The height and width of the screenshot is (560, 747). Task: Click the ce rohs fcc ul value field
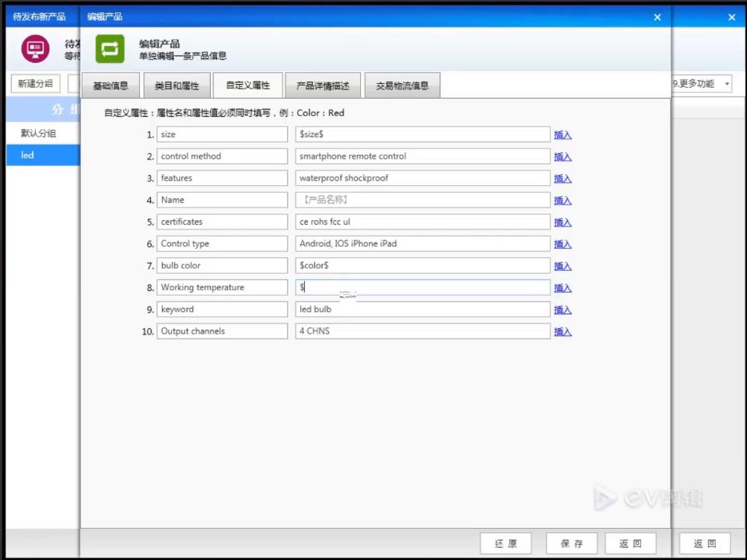tap(423, 222)
